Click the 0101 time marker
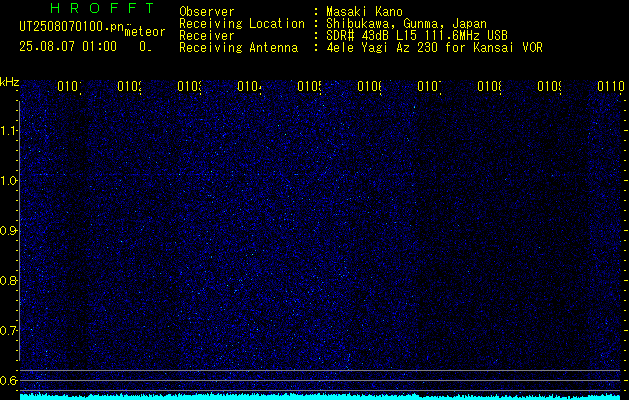The width and height of the screenshot is (629, 400). click(69, 86)
